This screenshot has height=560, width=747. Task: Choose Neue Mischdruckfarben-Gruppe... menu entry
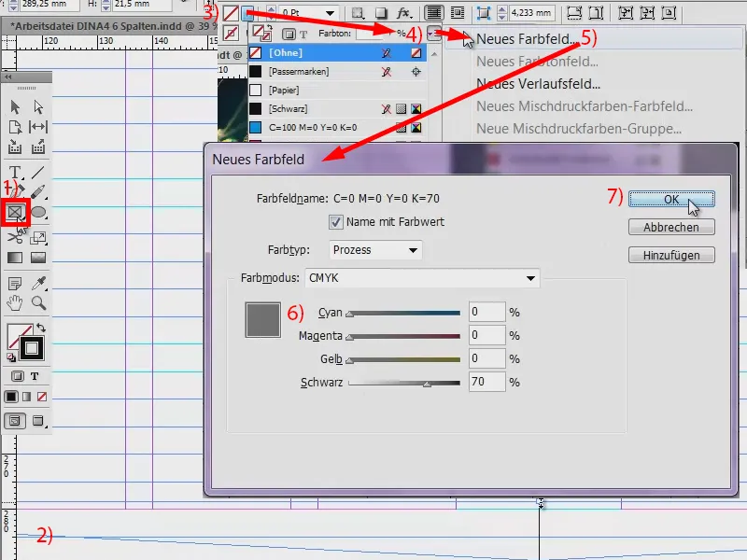click(579, 129)
